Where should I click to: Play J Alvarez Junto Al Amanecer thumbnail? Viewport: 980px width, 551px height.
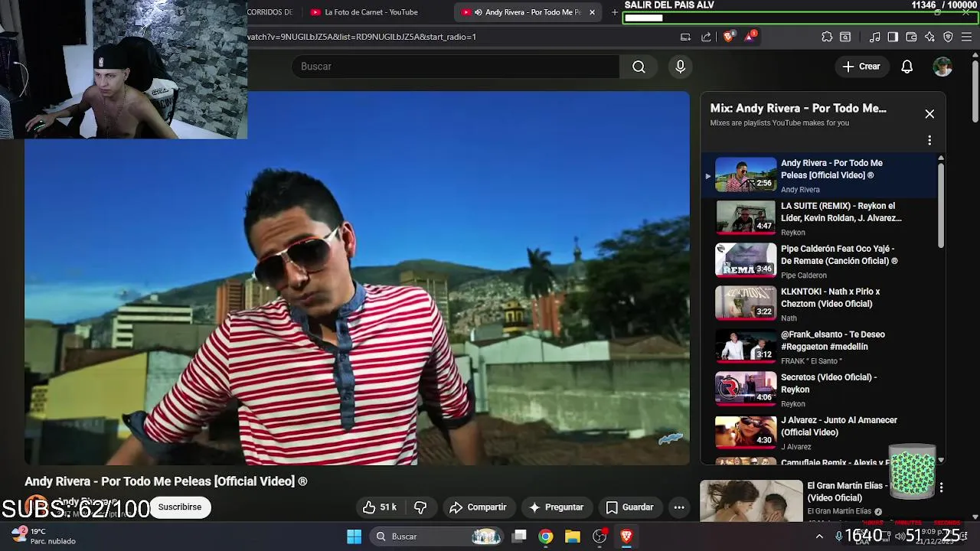746,432
